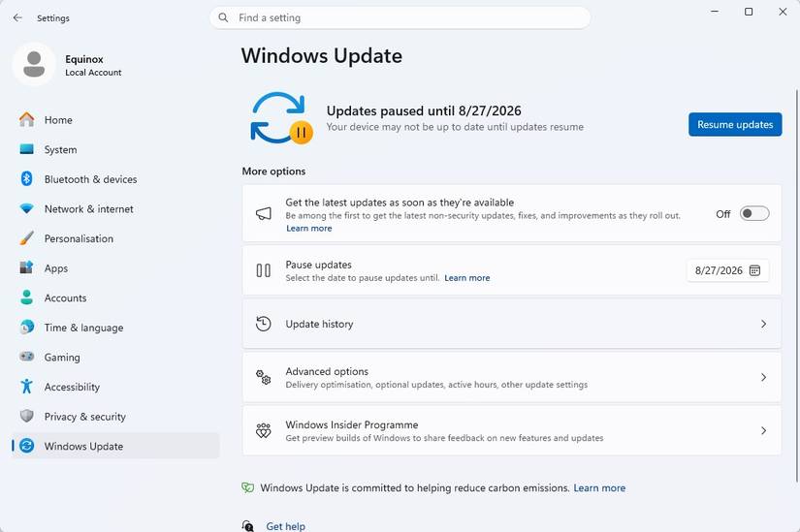Click the large paused update status icon
Image resolution: width=800 pixels, height=532 pixels.
point(281,118)
